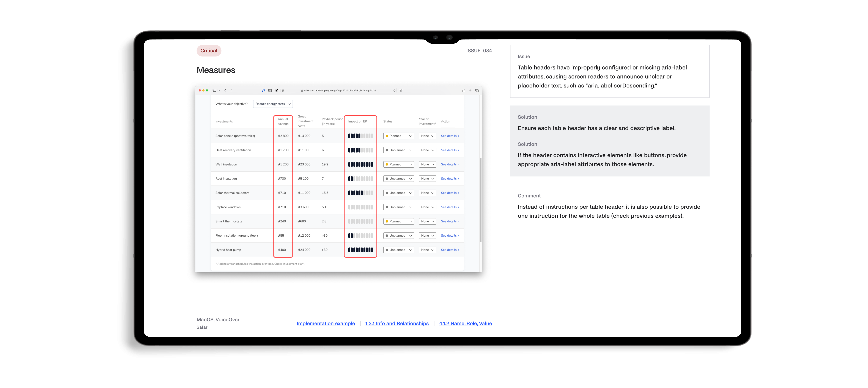Expand Unplanned status for Hybrid heat pump
Viewport: 868px width, 388px height.
coord(399,250)
